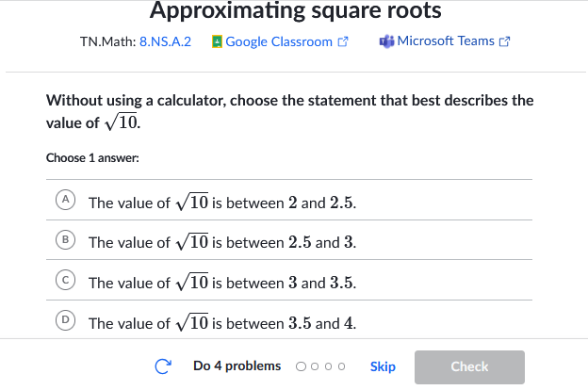The width and height of the screenshot is (588, 390).
Task: Open the 8.NS.A.2 standard link
Action: (x=165, y=41)
